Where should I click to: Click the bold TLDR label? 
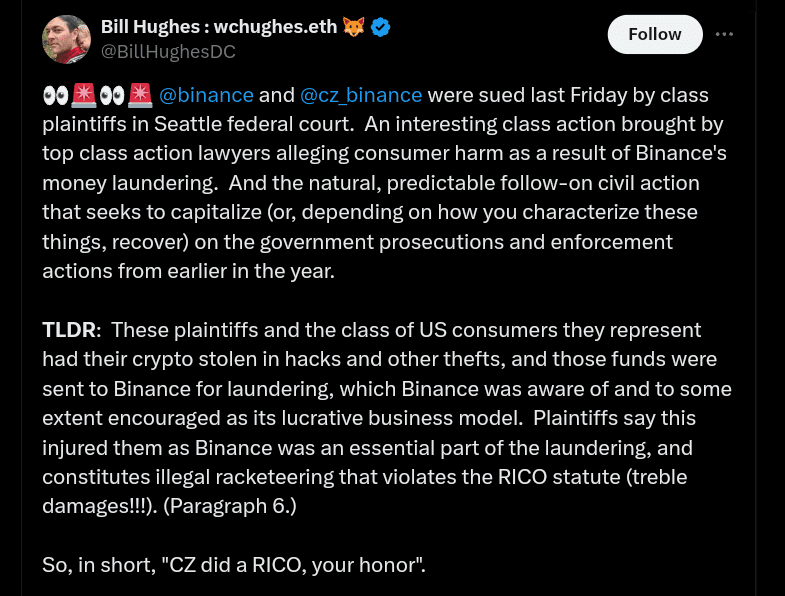(x=68, y=330)
